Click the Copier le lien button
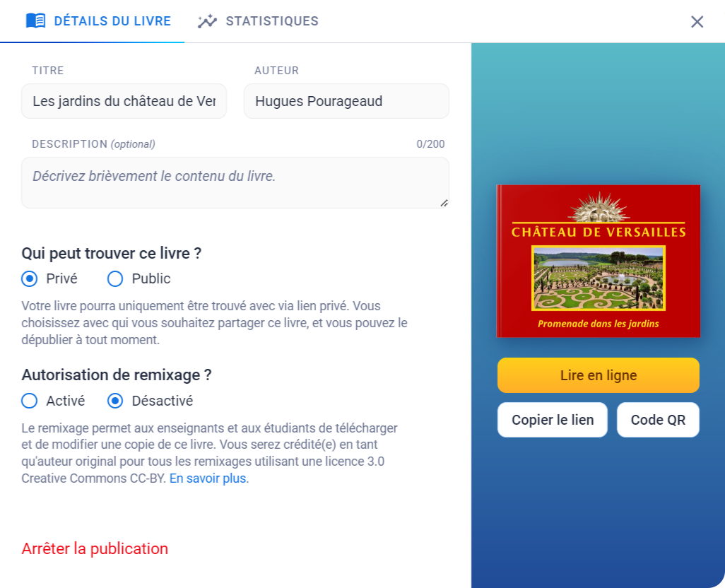Screen dimensions: 725x588 553,420
